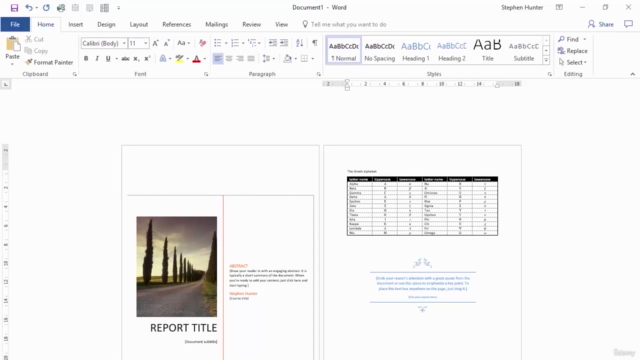Toggle Bold formatting
The width and height of the screenshot is (640, 360).
click(x=86, y=59)
